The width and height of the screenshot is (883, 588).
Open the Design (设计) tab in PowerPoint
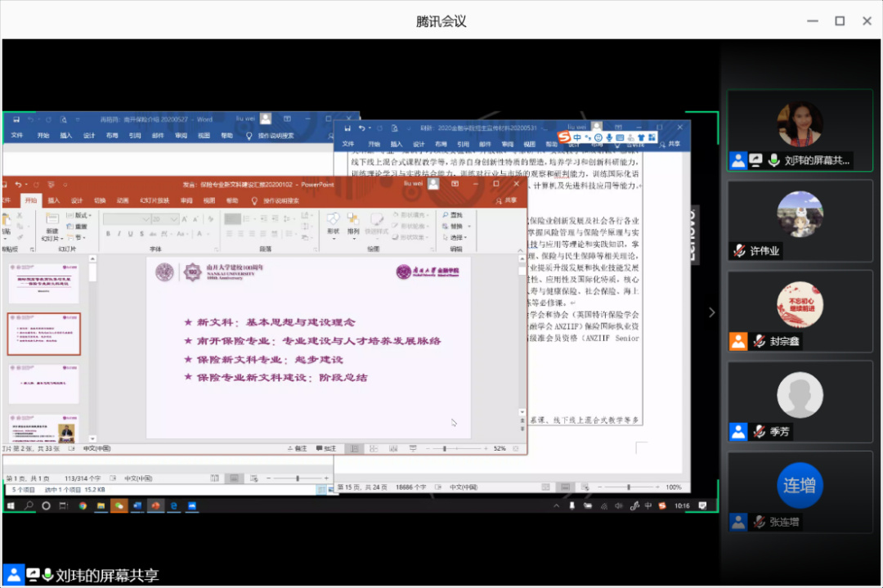(x=77, y=200)
